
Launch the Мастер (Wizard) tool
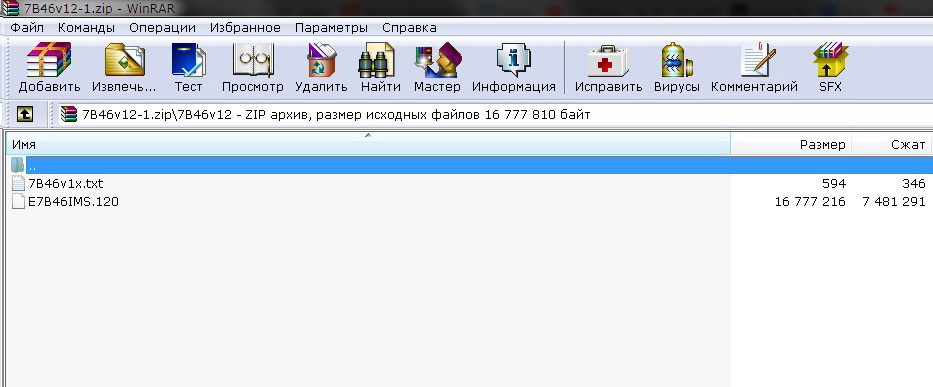[x=437, y=60]
